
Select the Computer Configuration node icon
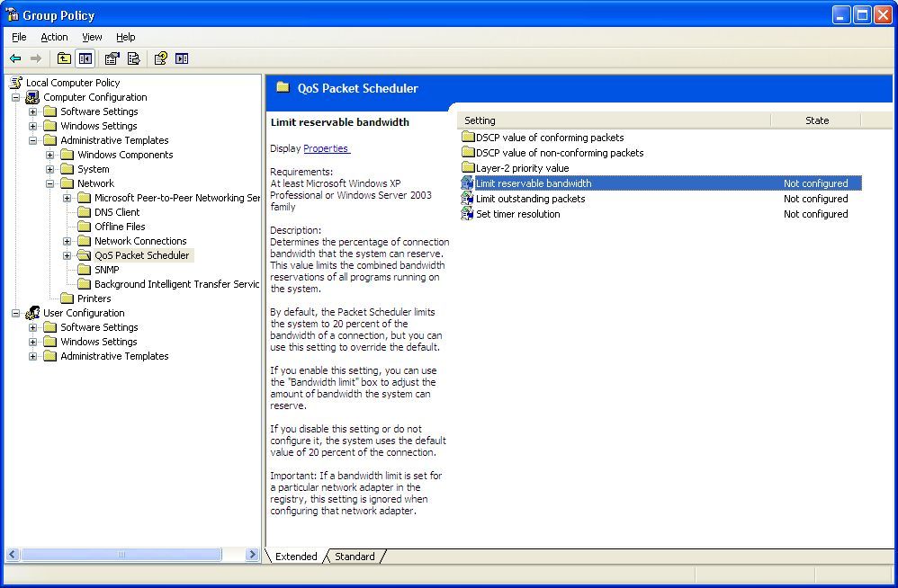(33, 97)
